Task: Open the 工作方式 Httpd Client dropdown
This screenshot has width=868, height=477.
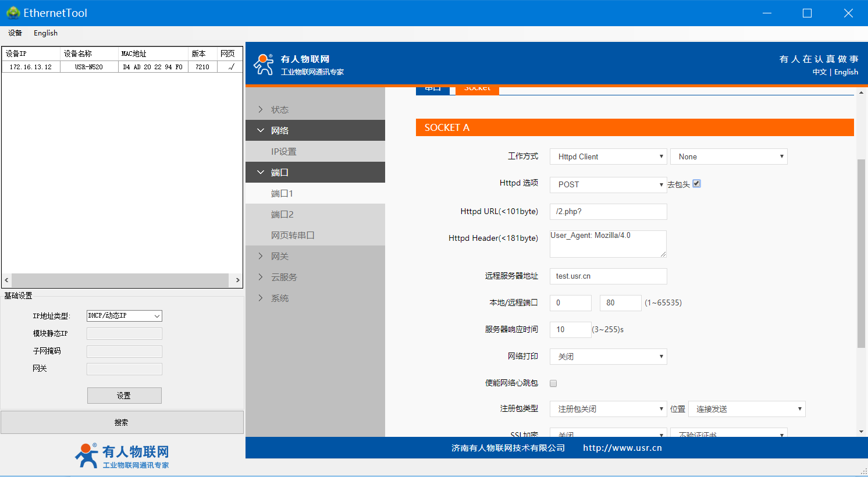Action: tap(608, 157)
